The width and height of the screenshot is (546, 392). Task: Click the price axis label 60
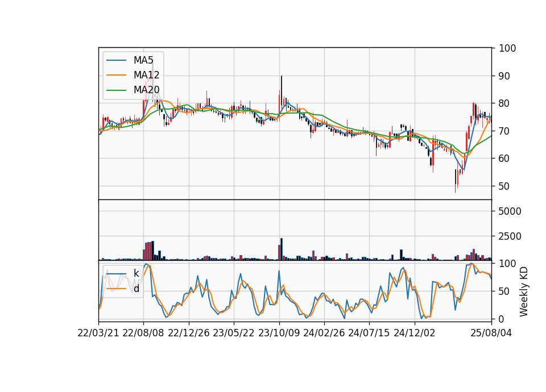pyautogui.click(x=504, y=159)
